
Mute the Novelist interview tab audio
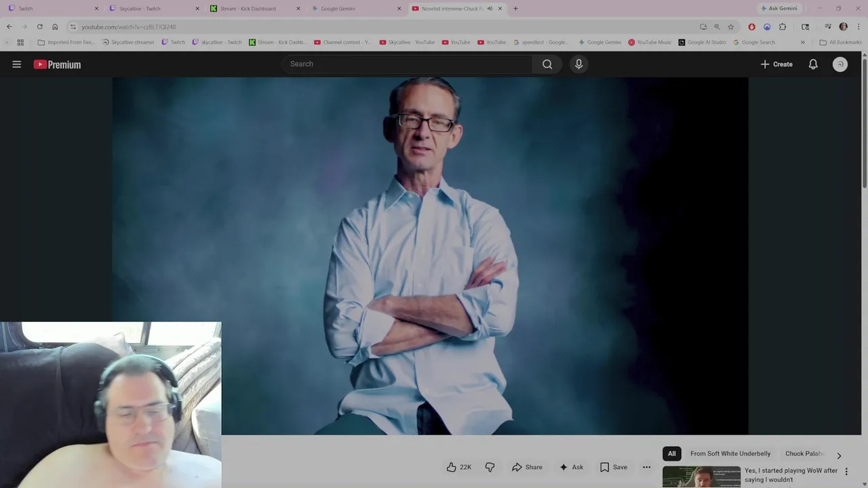click(490, 9)
